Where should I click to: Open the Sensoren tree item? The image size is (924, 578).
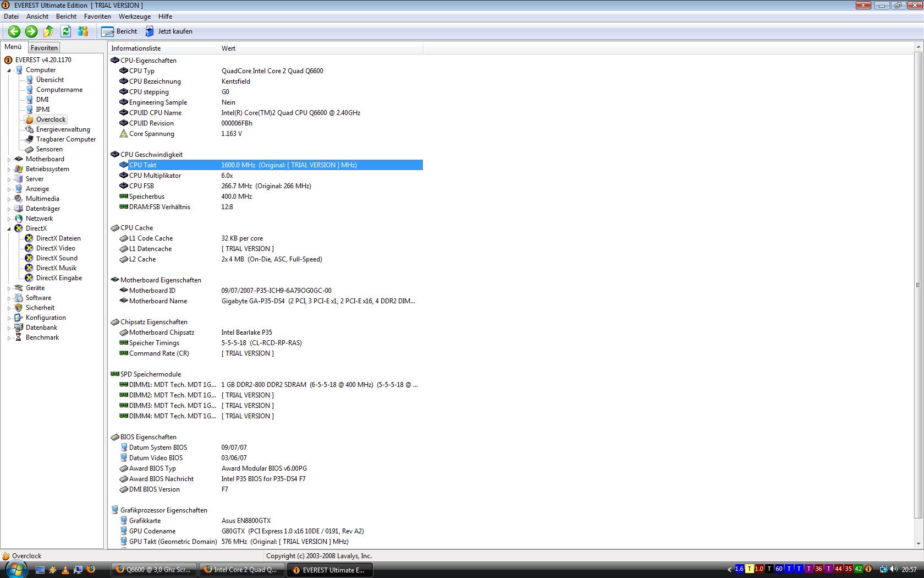[50, 149]
